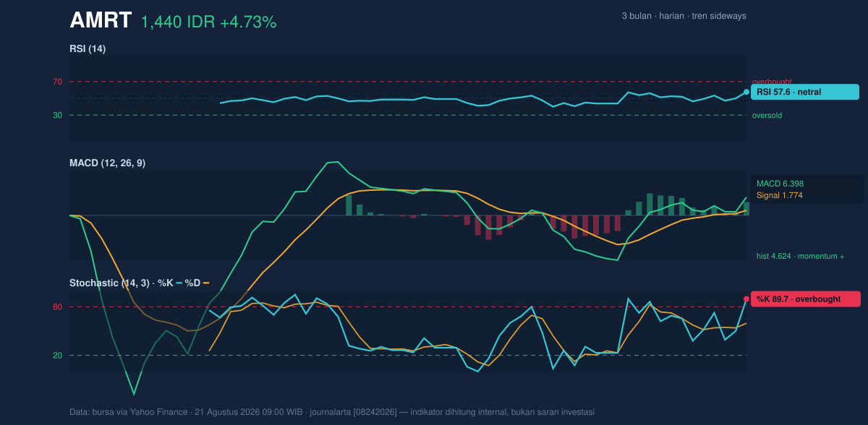The width and height of the screenshot is (868, 425).
Task: Click the Stochastic axis value 20
Action: coord(57,355)
